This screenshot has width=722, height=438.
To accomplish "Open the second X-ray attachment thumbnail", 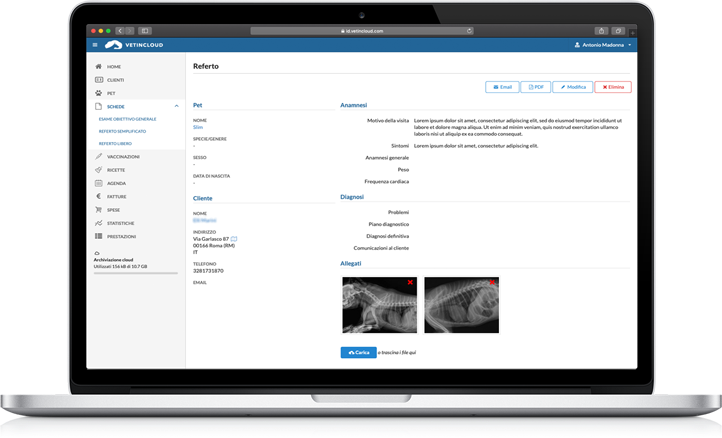I will [x=461, y=305].
